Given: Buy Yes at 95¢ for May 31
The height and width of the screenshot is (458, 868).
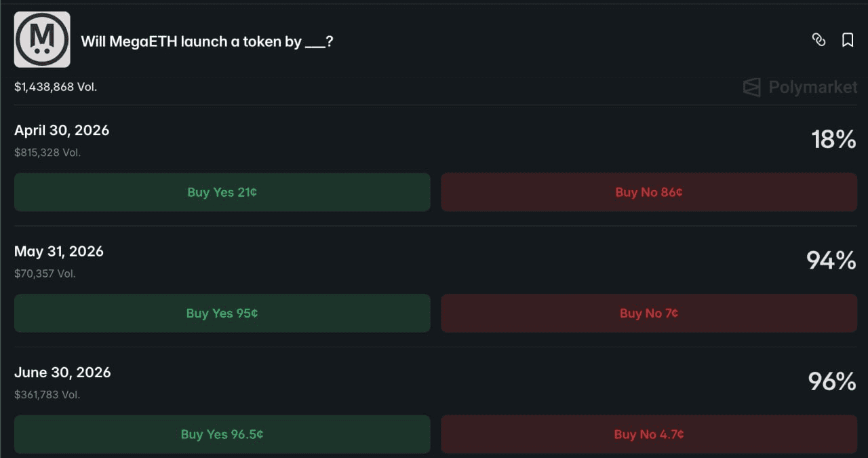Looking at the screenshot, I should pos(222,313).
